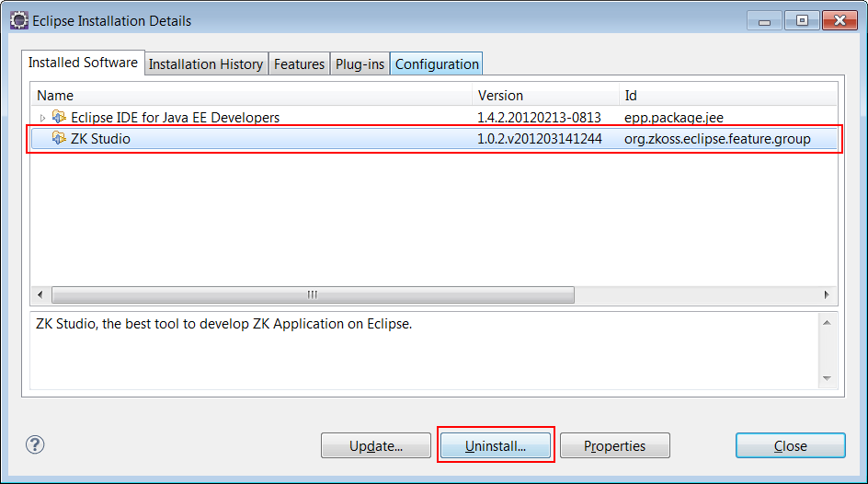Click the Eclipse icon in the title bar
868x484 pixels.
point(18,20)
